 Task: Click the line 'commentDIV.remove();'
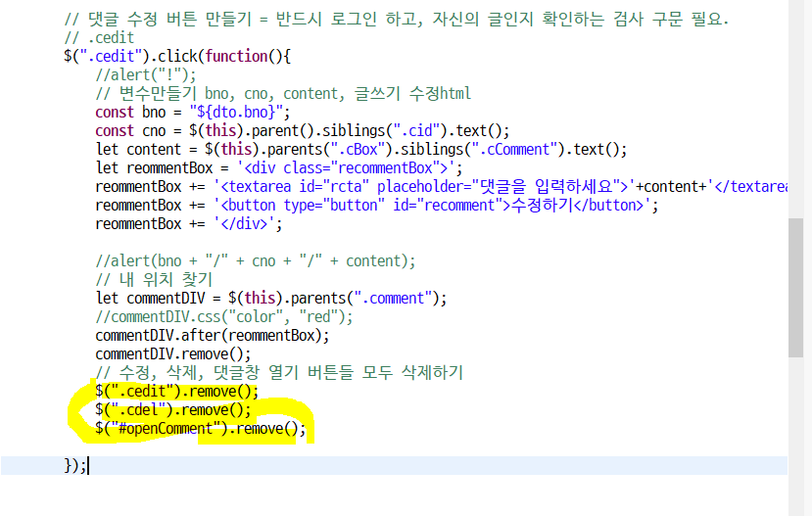coord(173,354)
